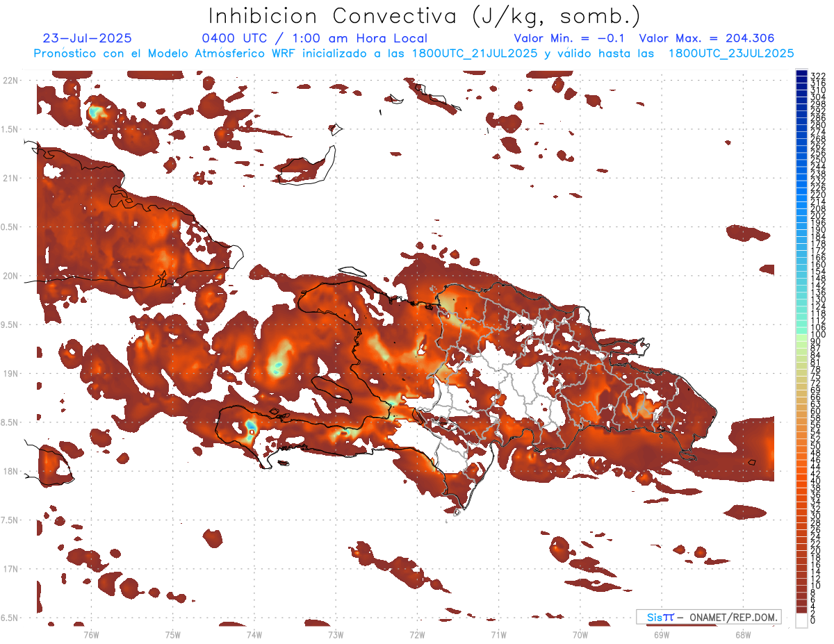The width and height of the screenshot is (834, 644).
Task: Click the '17N' latitude label
Action: (x=10, y=568)
